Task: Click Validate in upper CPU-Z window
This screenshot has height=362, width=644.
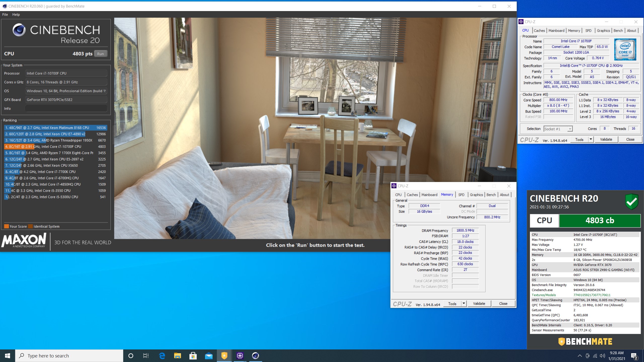Action: (606, 140)
